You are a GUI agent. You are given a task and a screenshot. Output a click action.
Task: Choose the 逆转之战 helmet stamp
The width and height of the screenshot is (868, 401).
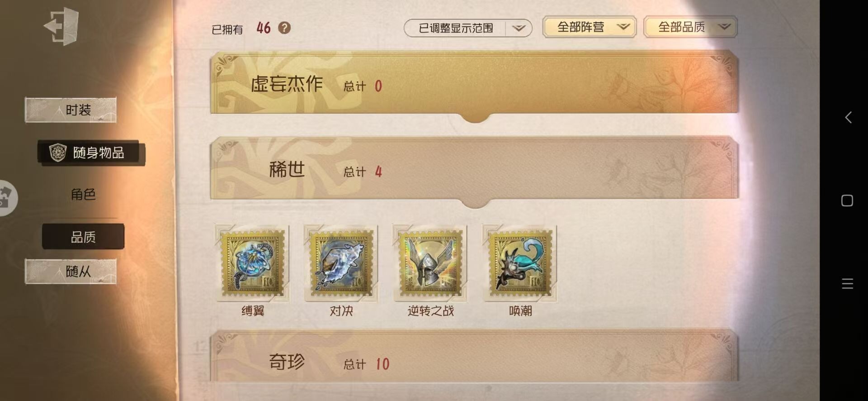point(430,263)
